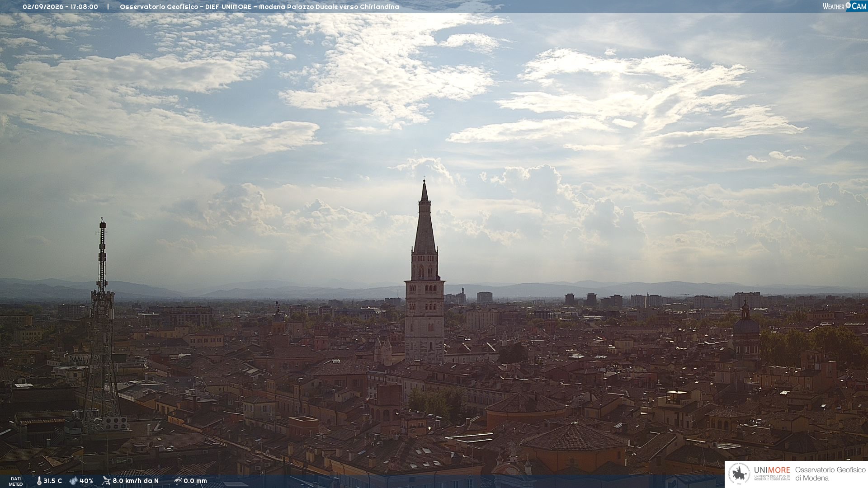This screenshot has height=488, width=868.
Task: Click the 02/09/2026 17:08:00 timestamp
Action: [x=60, y=7]
